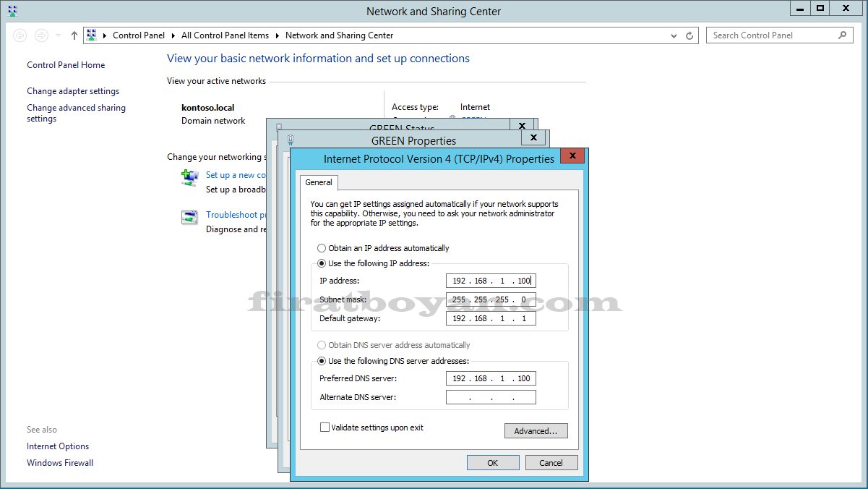Image resolution: width=868 pixels, height=489 pixels.
Task: Click the 'Domain network' text
Action: click(x=213, y=121)
